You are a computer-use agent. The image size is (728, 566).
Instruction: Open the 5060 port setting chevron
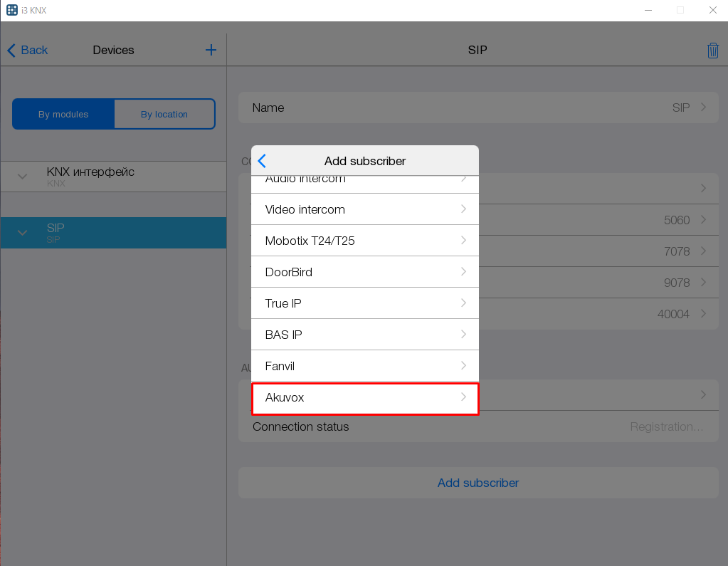pos(703,220)
